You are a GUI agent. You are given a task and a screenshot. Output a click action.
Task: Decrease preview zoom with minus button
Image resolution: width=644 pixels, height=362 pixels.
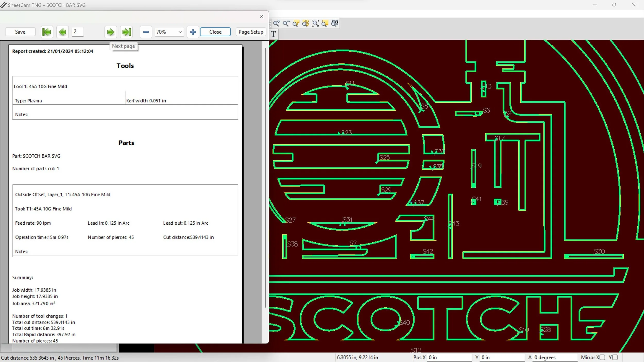click(146, 32)
